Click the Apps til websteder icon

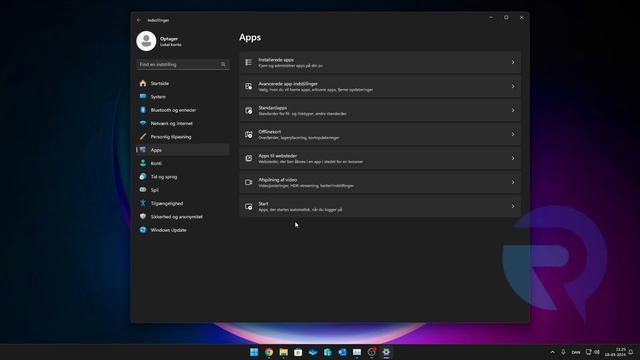(249, 158)
